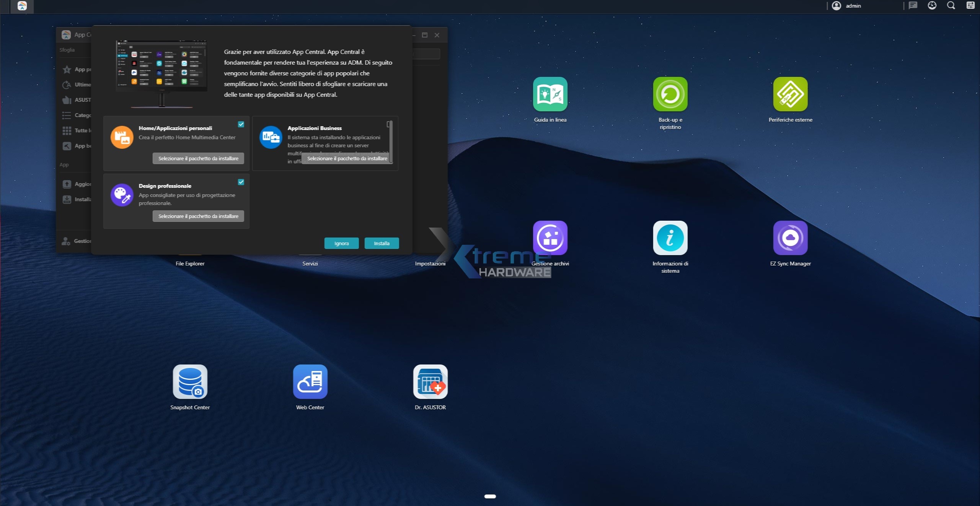
Task: Open the Web Center icon
Action: [x=310, y=382]
